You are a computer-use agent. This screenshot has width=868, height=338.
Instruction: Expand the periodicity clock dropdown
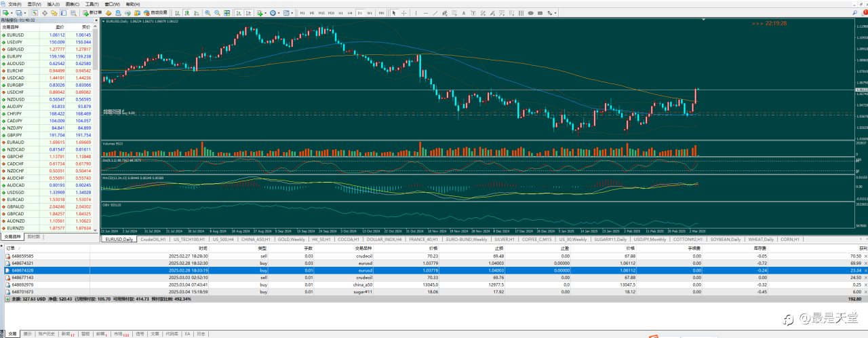(280, 12)
